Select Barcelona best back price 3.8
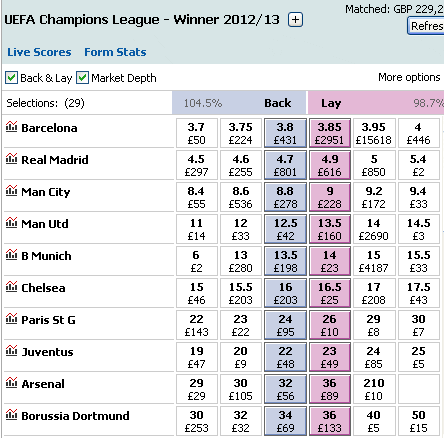The image size is (444, 438). tap(285, 133)
